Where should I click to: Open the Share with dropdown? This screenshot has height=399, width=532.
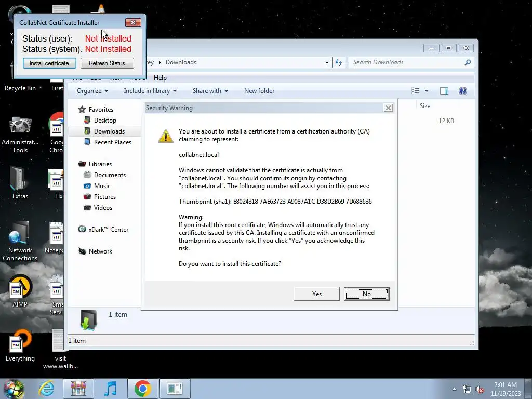point(210,91)
